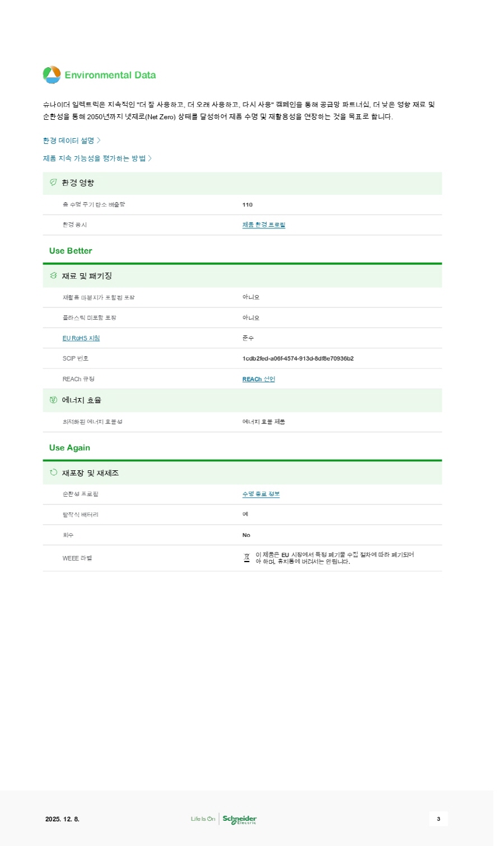Click the Use Again section heading
This screenshot has height=846, width=504.
[x=69, y=447]
